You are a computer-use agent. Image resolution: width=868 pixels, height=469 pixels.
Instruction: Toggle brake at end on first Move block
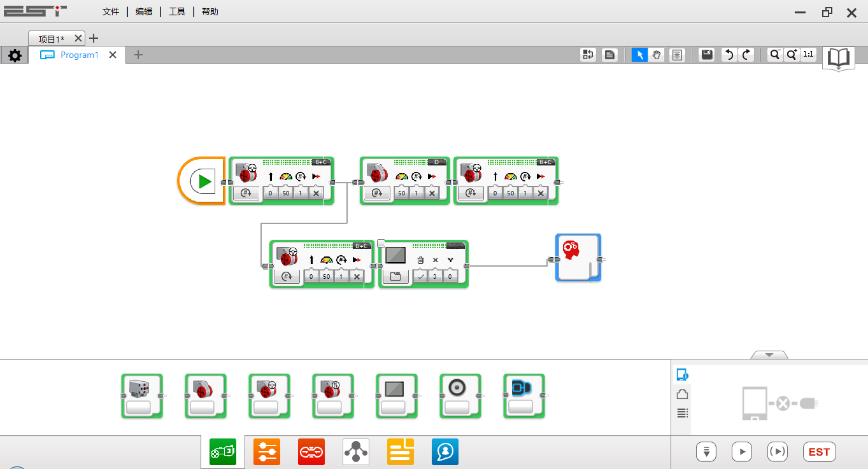316,193
